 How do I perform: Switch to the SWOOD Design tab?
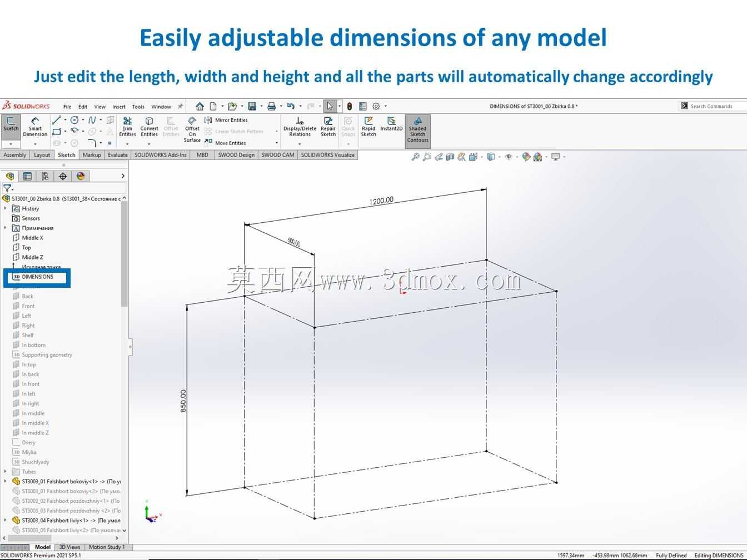[236, 155]
